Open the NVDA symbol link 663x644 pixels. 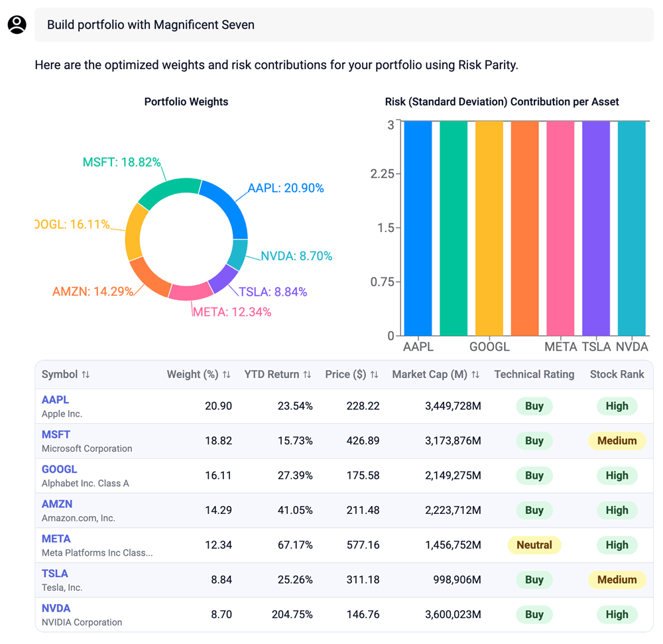point(56,608)
